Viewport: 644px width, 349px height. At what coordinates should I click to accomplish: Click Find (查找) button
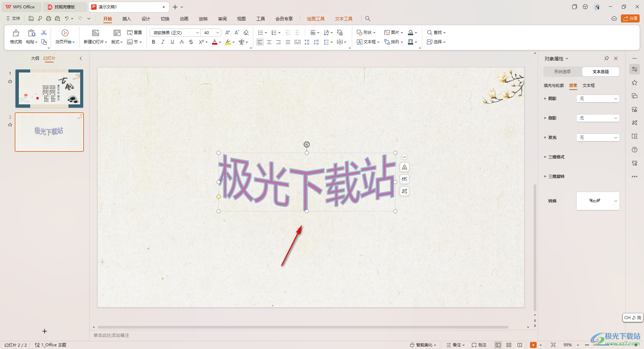(x=436, y=33)
